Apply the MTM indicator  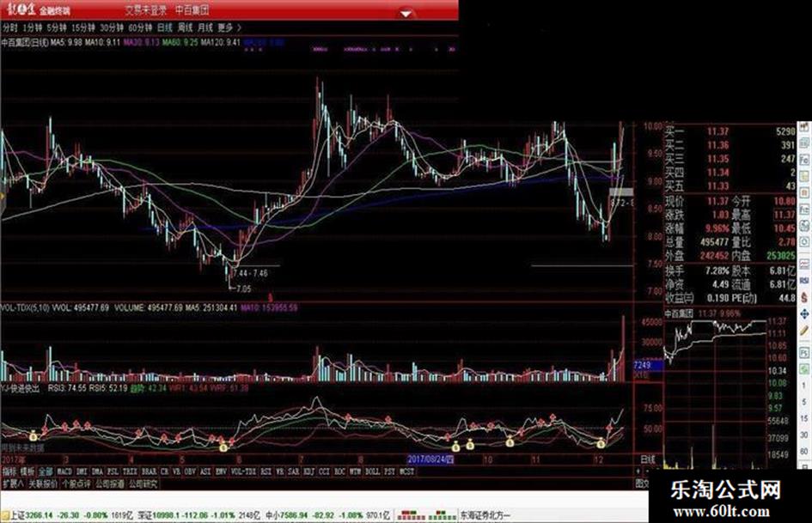[x=354, y=471]
